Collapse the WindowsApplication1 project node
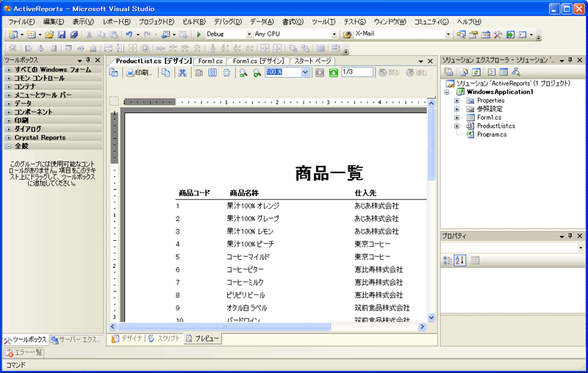This screenshot has width=588, height=373. tap(447, 92)
